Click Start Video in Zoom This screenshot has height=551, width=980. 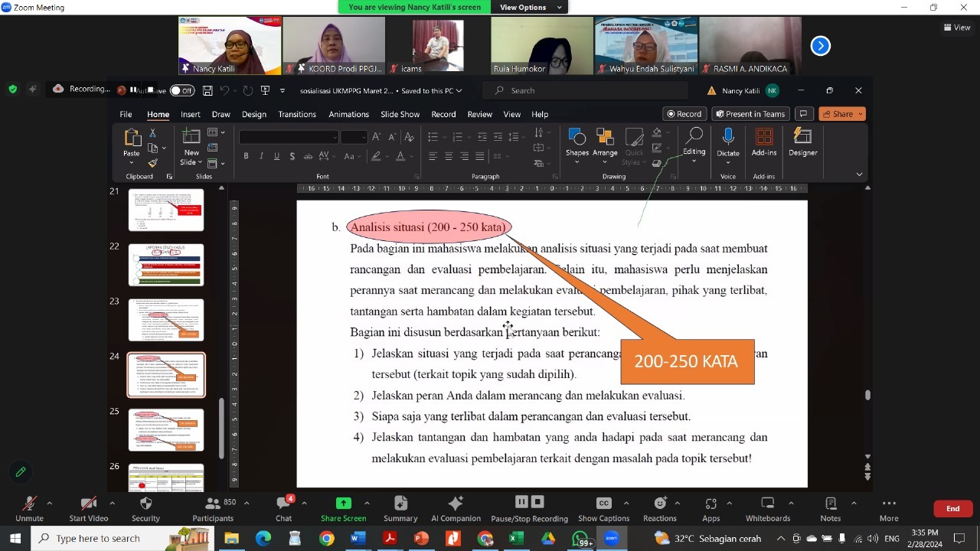(x=89, y=510)
